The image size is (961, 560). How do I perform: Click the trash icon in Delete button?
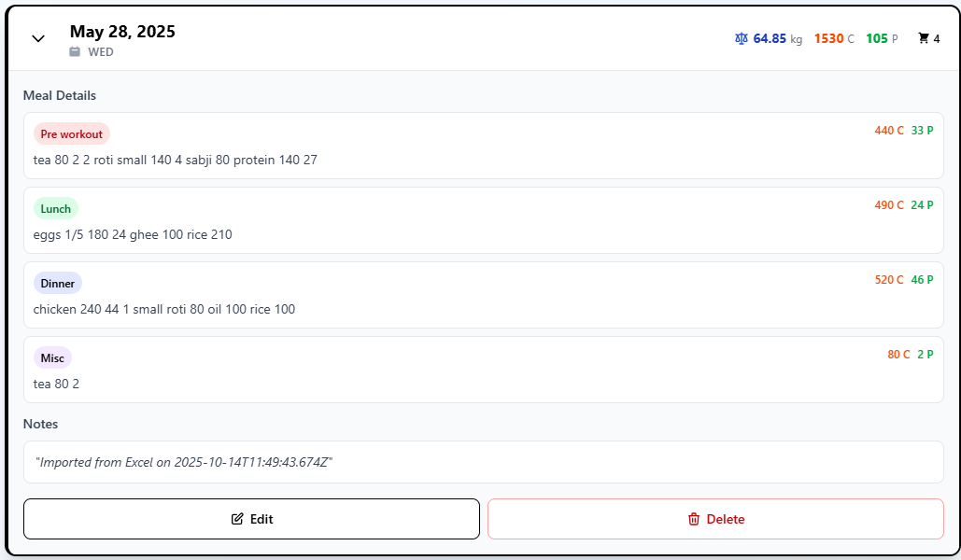coord(694,519)
